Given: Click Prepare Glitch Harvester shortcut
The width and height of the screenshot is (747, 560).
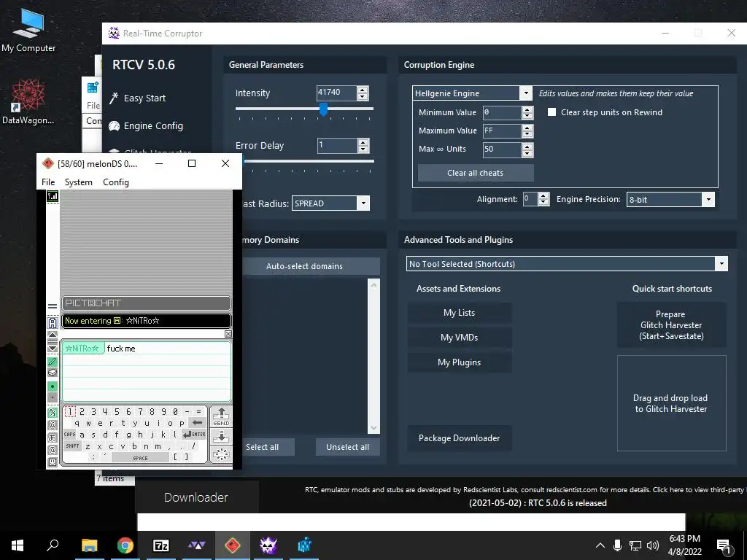Looking at the screenshot, I should 671,325.
